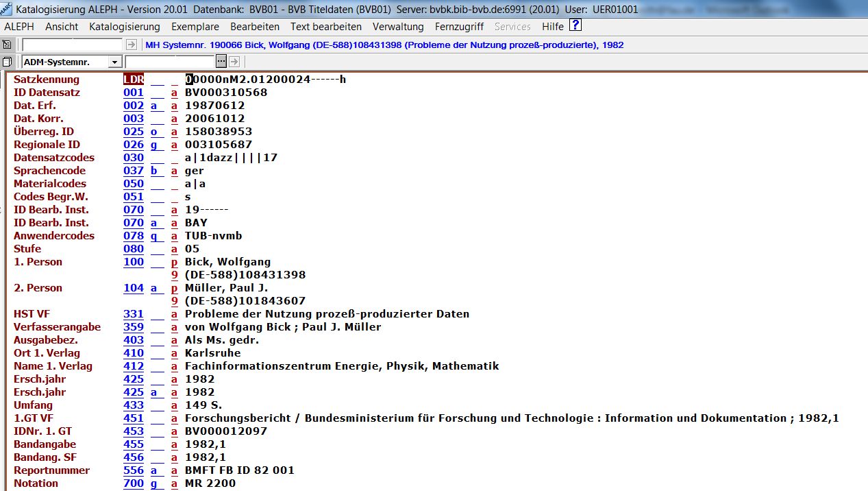Click indicator g of field 700
The height and width of the screenshot is (491, 868).
[154, 483]
